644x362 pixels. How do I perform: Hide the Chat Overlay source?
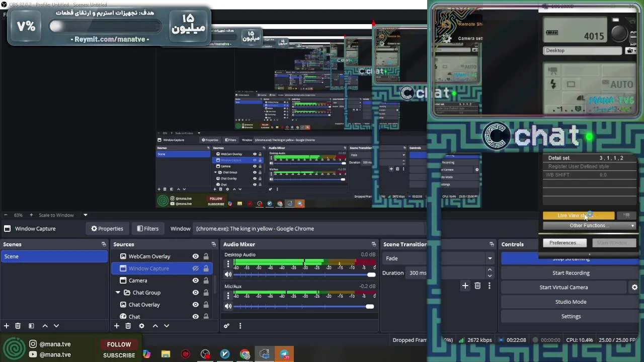coord(195,305)
